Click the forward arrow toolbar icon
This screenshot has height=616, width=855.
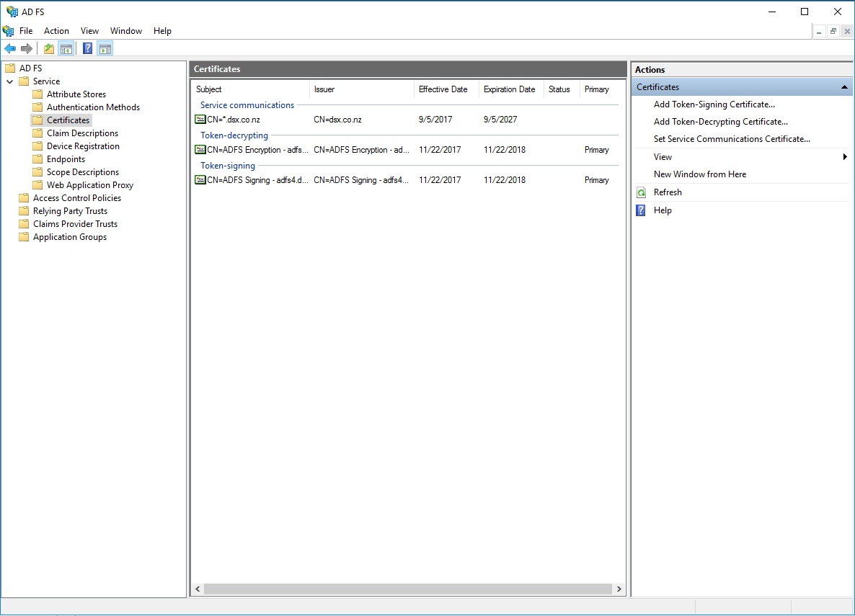(x=26, y=48)
